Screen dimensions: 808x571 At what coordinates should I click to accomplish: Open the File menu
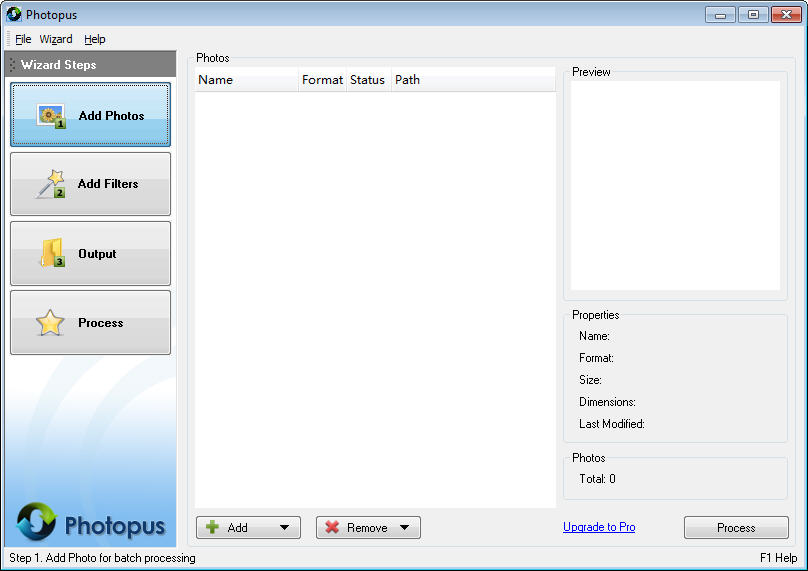point(23,39)
